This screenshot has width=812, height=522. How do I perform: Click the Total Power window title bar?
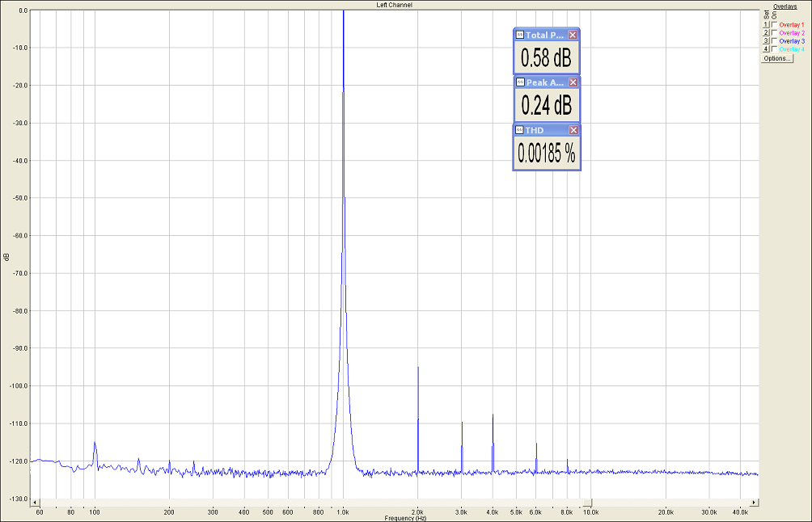pyautogui.click(x=547, y=35)
